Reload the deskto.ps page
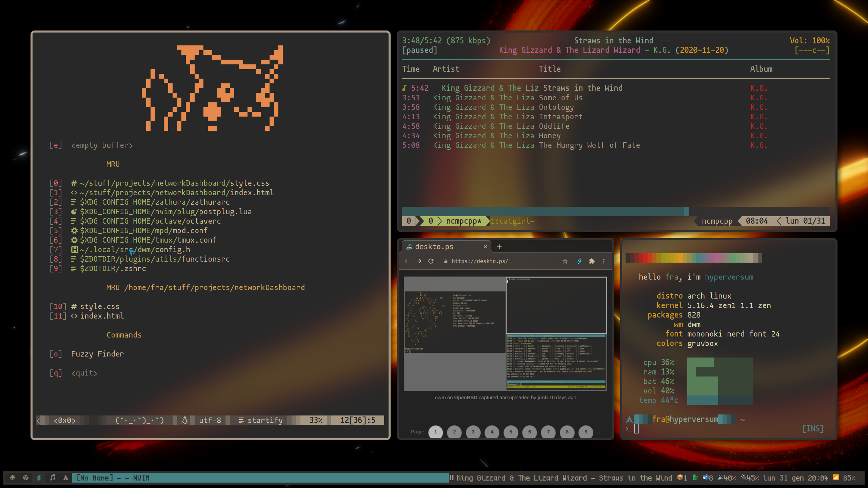Viewport: 868px width, 488px height. point(431,261)
